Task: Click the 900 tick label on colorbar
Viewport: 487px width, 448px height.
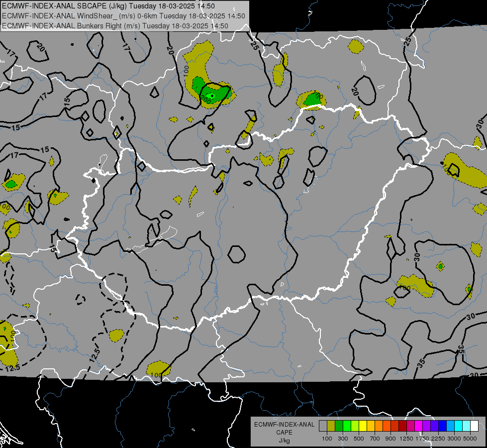Action: click(390, 439)
